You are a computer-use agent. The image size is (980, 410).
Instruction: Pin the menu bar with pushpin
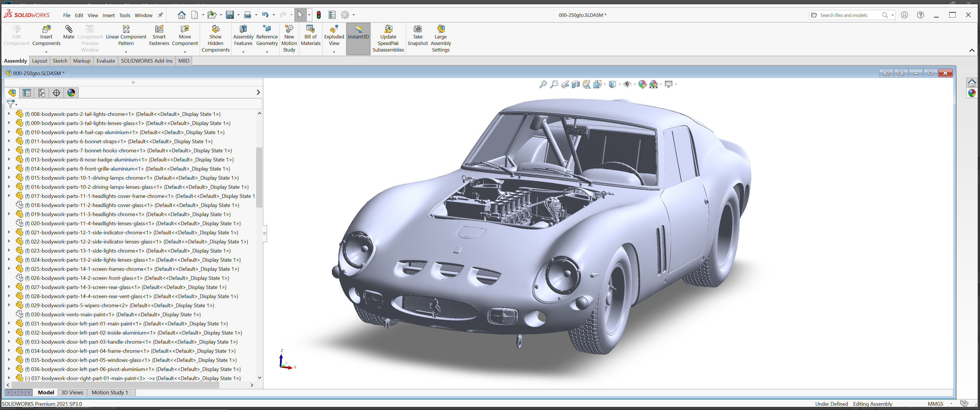click(x=160, y=15)
